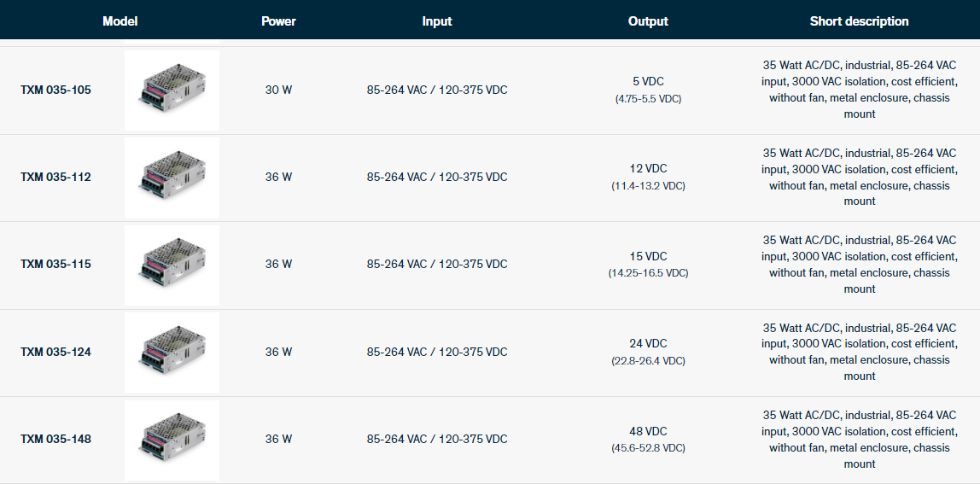Viewport: 980px width, 484px height.
Task: Sort by the Model column header
Action: [x=120, y=21]
